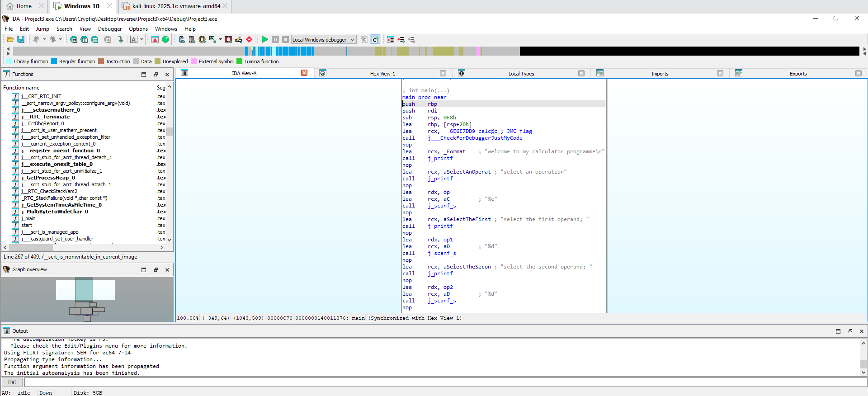This screenshot has height=396, width=868.
Task: Click the Functions panel icon in header
Action: [x=6, y=74]
